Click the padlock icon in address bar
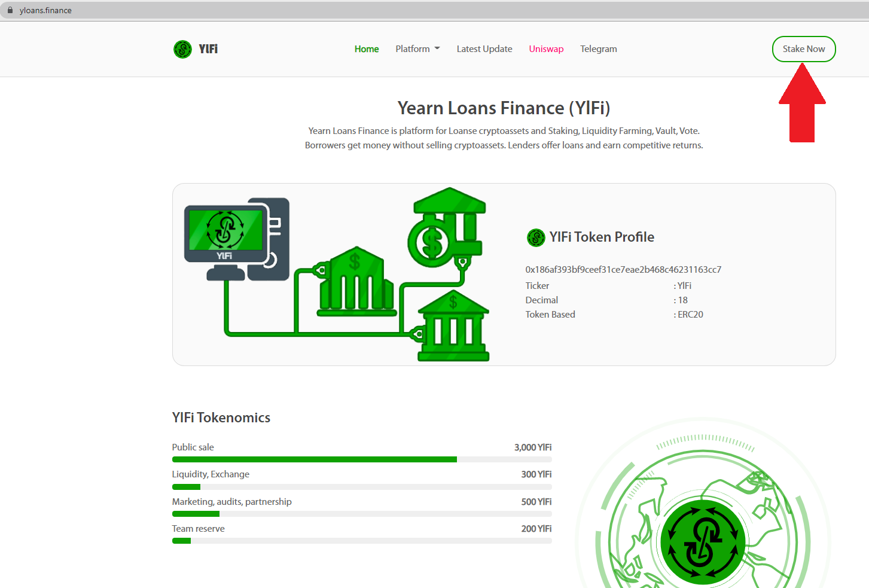Image resolution: width=869 pixels, height=588 pixels. [x=10, y=10]
